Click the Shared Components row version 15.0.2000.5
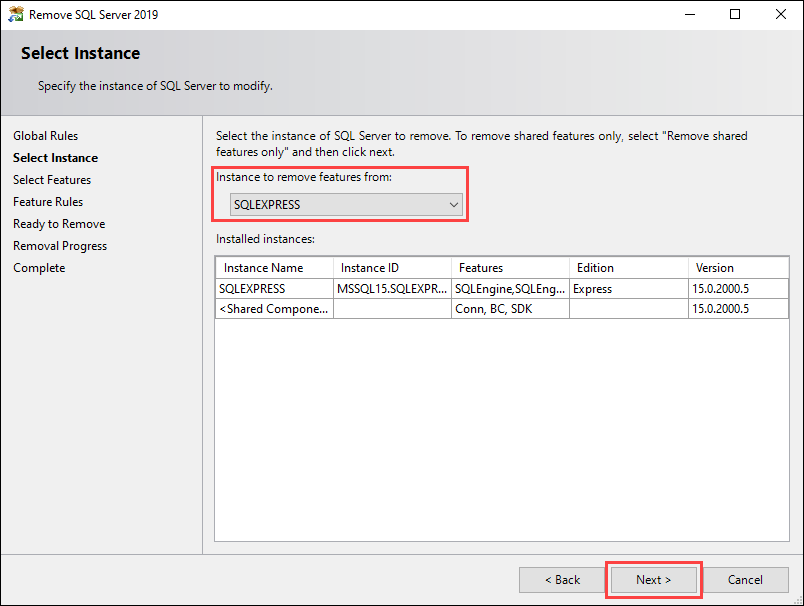Viewport: 804px width, 606px height. [738, 309]
